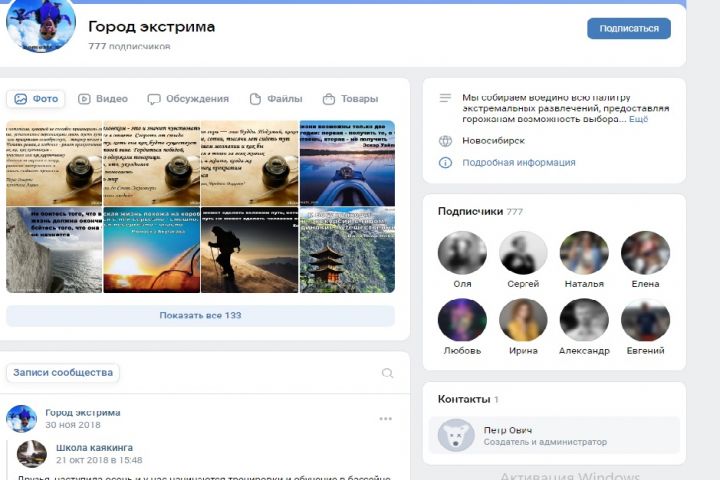The image size is (720, 480).
Task: Click the photo icon in Фото tab
Action: (21, 99)
